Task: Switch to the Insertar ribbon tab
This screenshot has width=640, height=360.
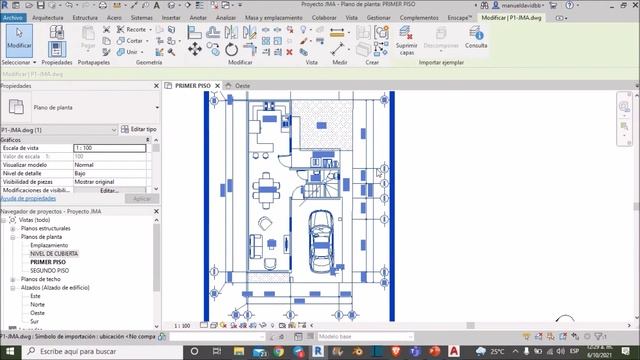Action: [x=171, y=18]
